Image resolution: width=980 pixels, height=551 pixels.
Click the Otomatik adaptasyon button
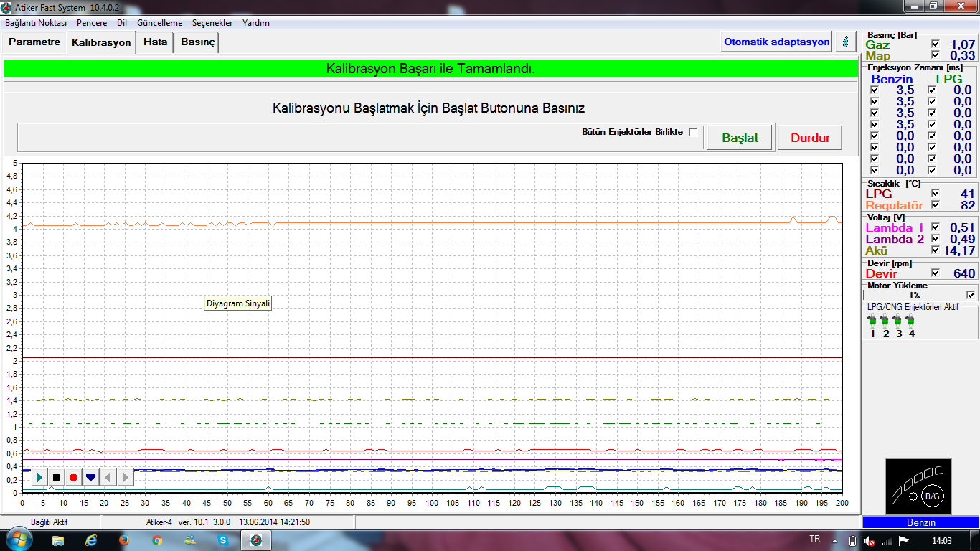776,42
